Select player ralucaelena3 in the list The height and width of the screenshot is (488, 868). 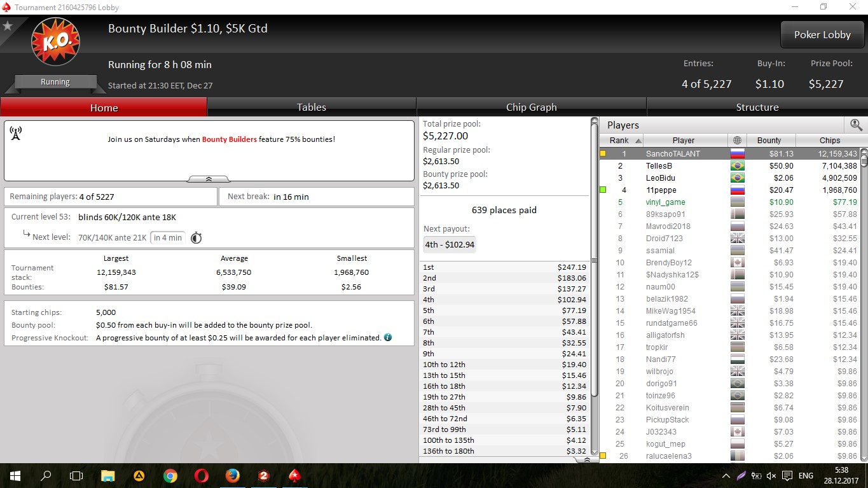[x=730, y=456]
